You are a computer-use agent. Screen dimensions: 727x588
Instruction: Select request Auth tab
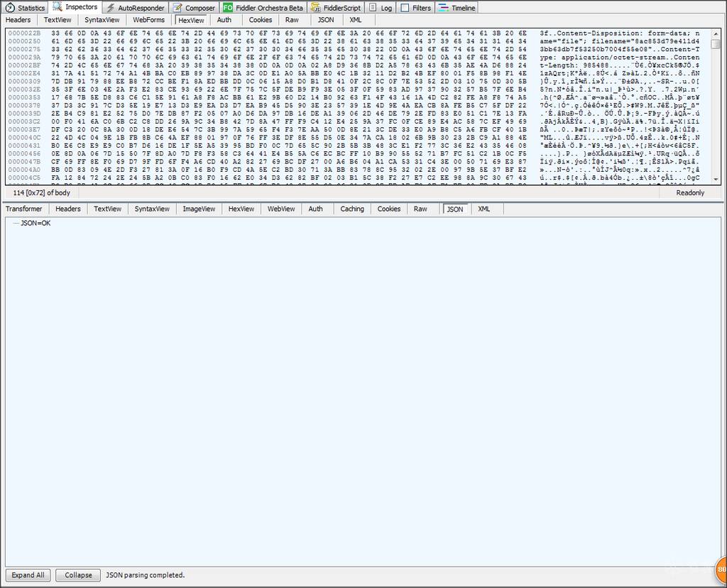tap(224, 20)
